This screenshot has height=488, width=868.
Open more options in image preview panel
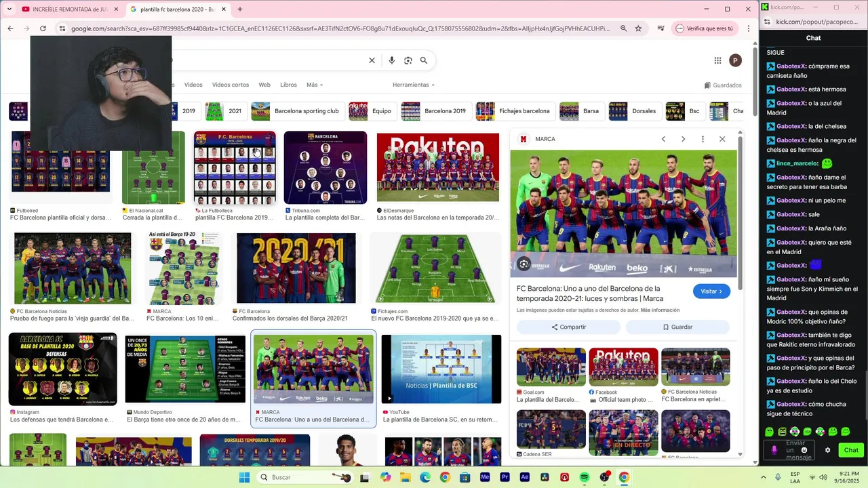click(703, 139)
